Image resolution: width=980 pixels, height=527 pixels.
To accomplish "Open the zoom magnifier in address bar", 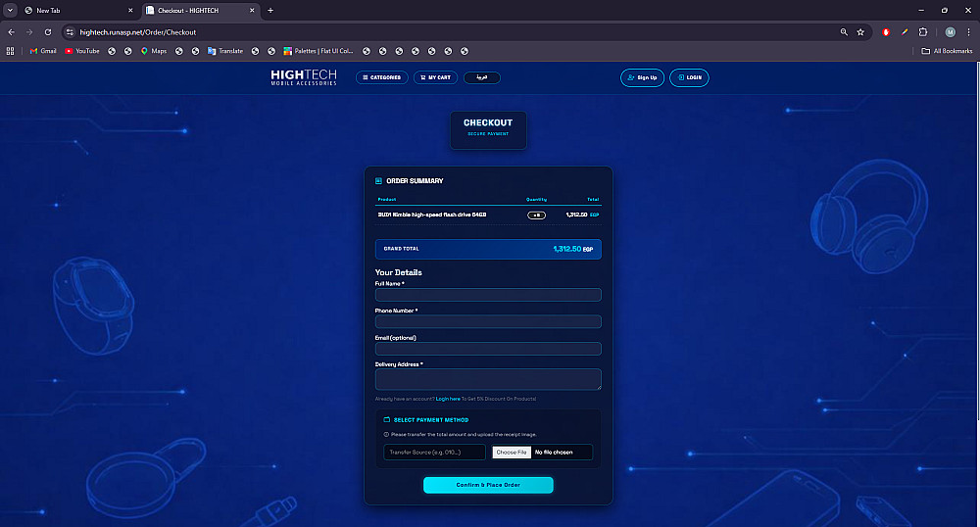I will (844, 32).
